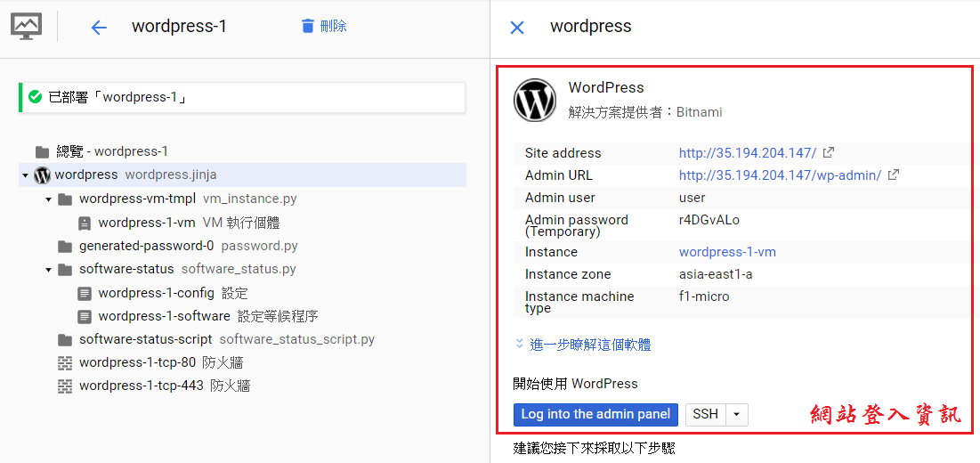Open the SSH options dropdown arrow
This screenshot has height=463, width=980.
pos(737,414)
